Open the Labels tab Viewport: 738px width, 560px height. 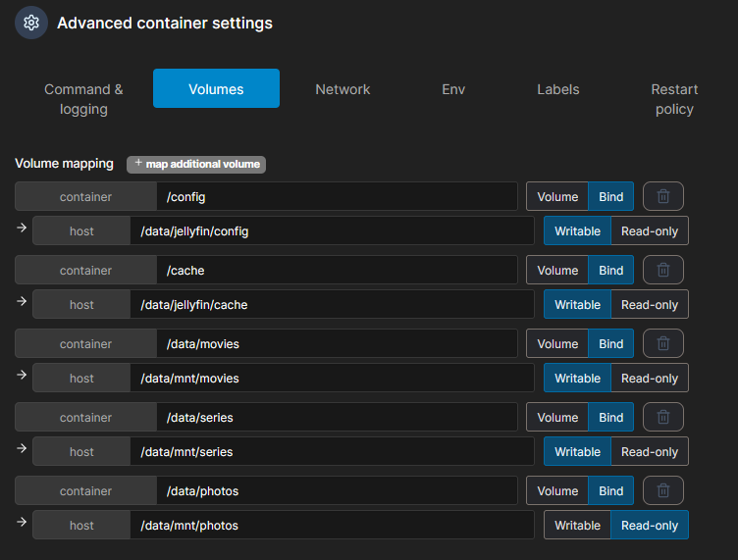(557, 89)
